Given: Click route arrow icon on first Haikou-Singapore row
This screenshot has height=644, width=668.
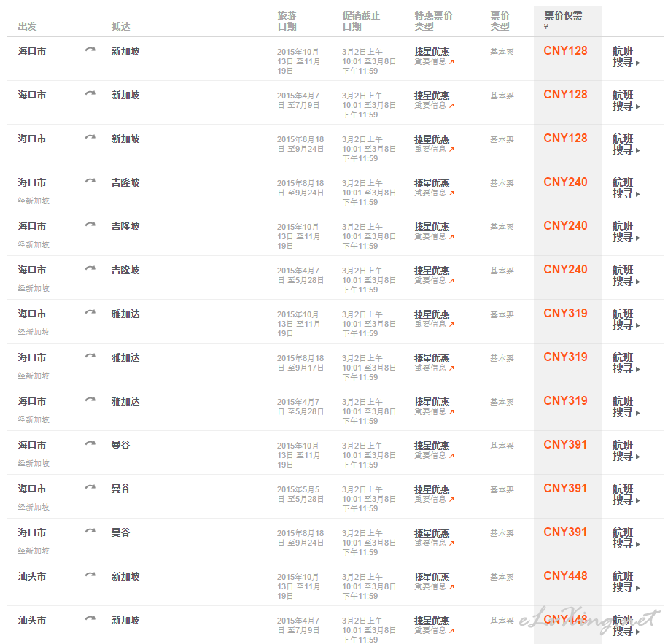Looking at the screenshot, I should pyautogui.click(x=90, y=50).
